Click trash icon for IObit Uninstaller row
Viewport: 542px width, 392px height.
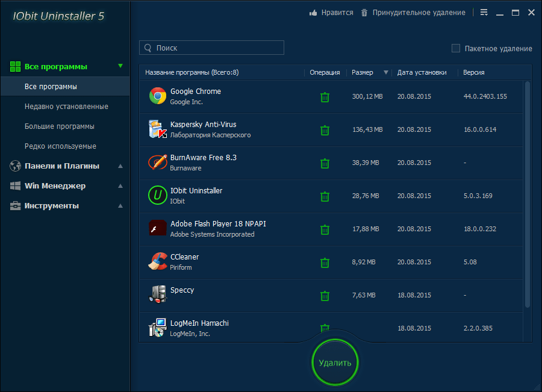[x=325, y=196]
